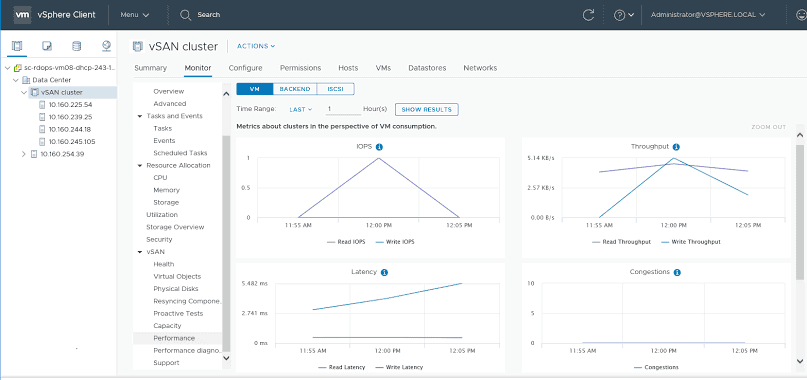Select the BACKEND performance view

[295, 89]
